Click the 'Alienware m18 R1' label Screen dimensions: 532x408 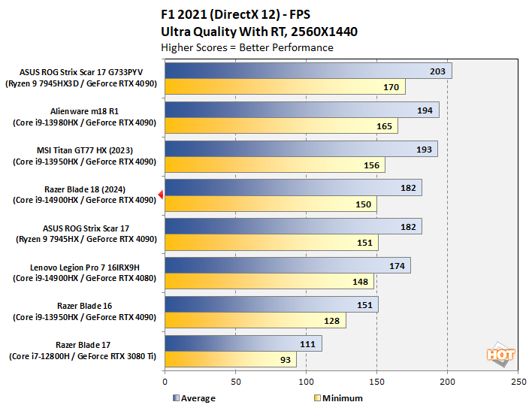pyautogui.click(x=84, y=111)
